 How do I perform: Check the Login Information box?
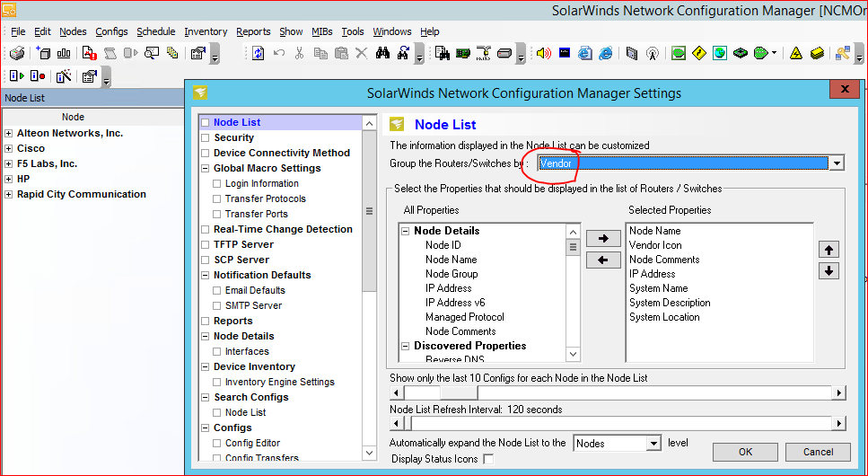click(217, 183)
